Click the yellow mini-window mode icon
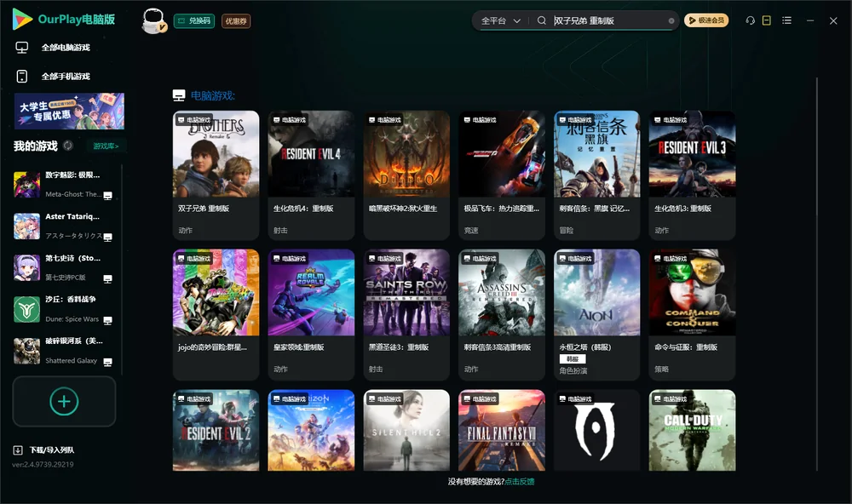 pos(766,20)
